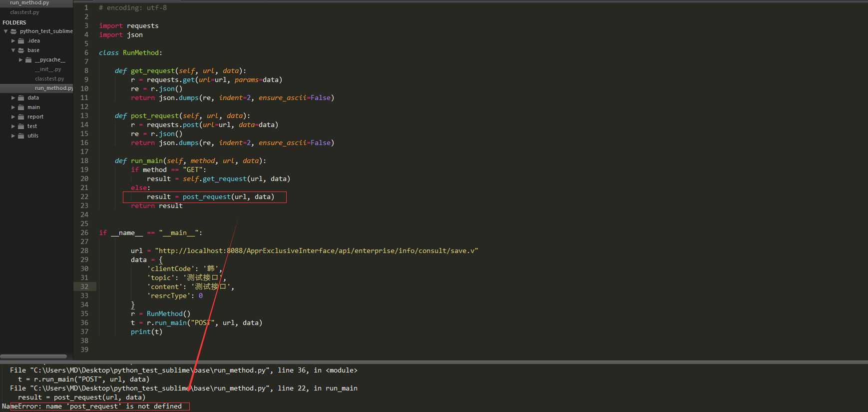Collapse the base folder arrow
This screenshot has height=412, width=868.
tap(13, 50)
